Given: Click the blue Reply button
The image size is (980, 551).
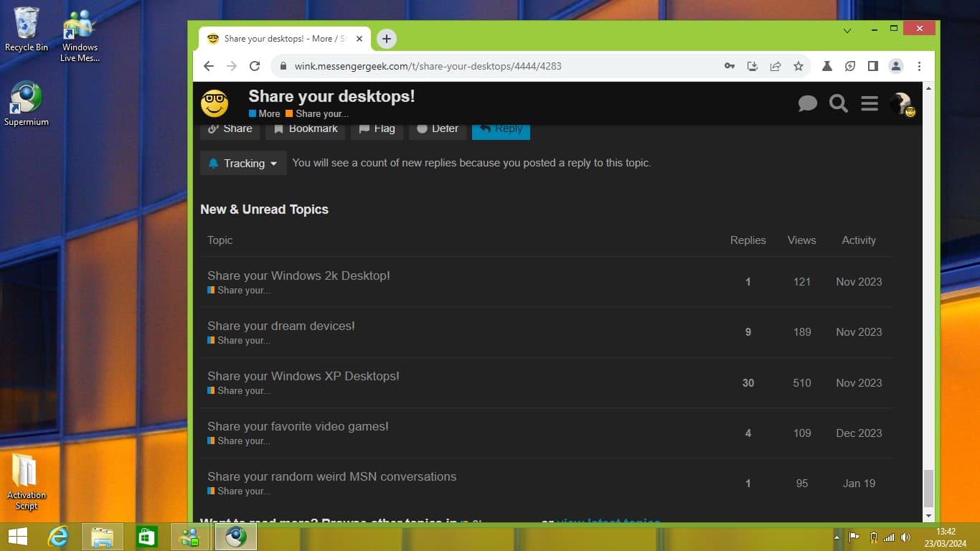Looking at the screenshot, I should coord(501,129).
